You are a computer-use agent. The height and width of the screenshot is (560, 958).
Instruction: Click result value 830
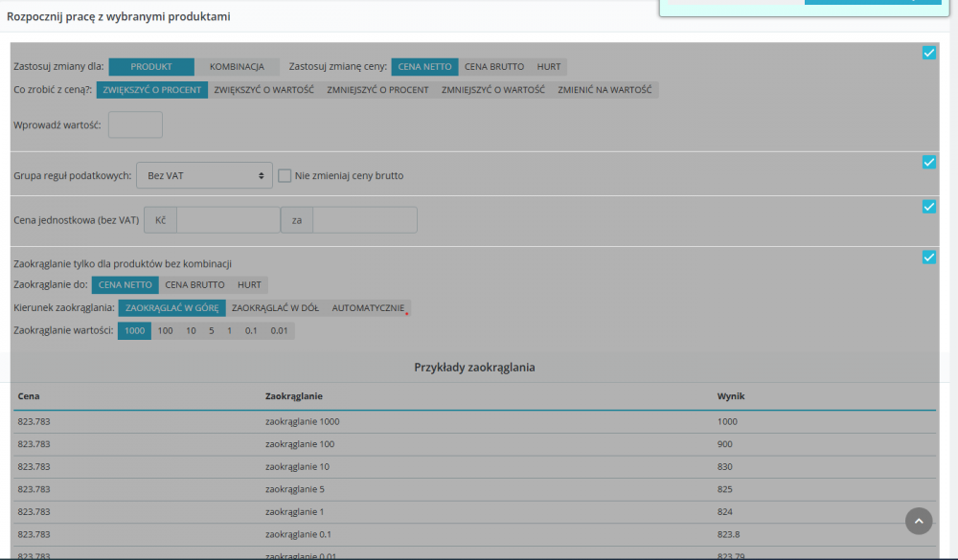pyautogui.click(x=724, y=466)
